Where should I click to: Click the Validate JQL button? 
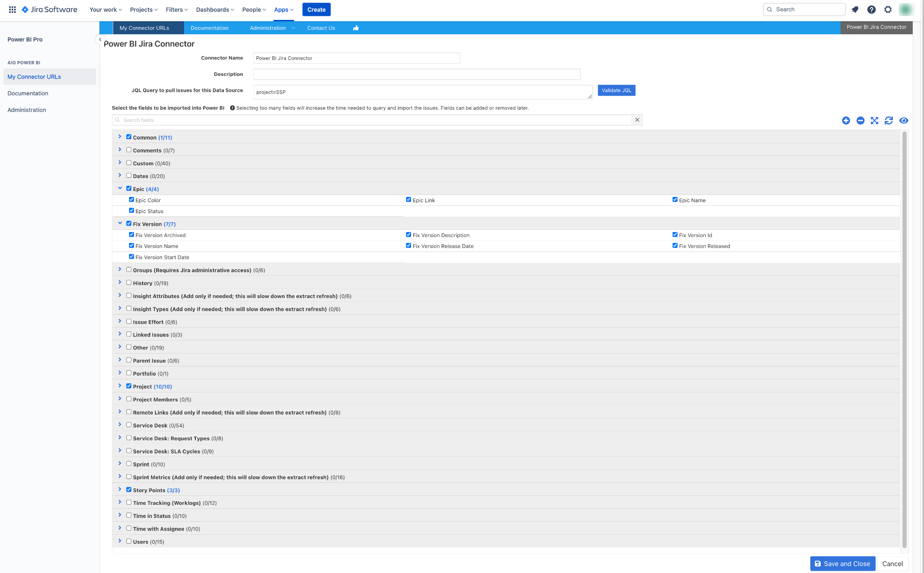pyautogui.click(x=616, y=90)
